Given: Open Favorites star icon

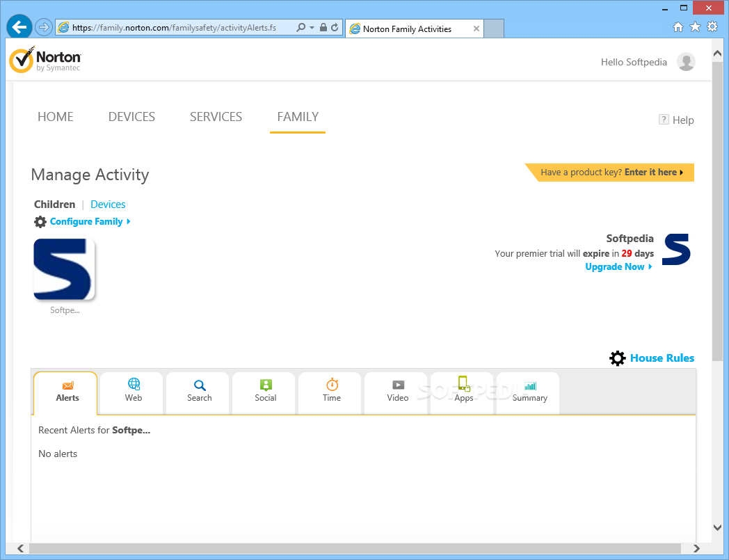Looking at the screenshot, I should [695, 27].
